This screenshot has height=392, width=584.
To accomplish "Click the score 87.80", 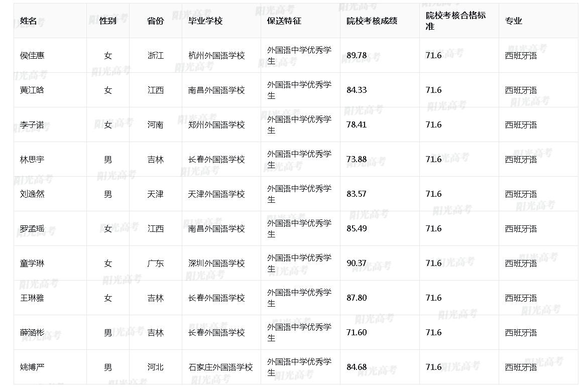I will click(357, 298).
